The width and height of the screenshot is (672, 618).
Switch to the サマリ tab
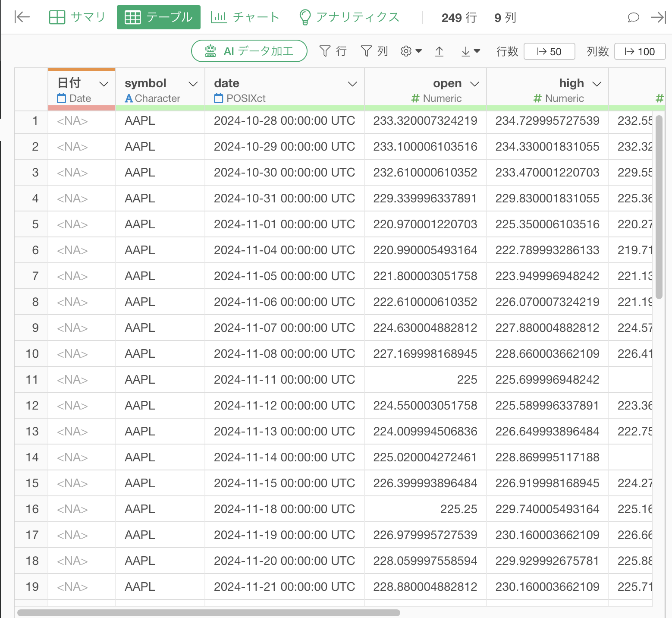pos(78,17)
